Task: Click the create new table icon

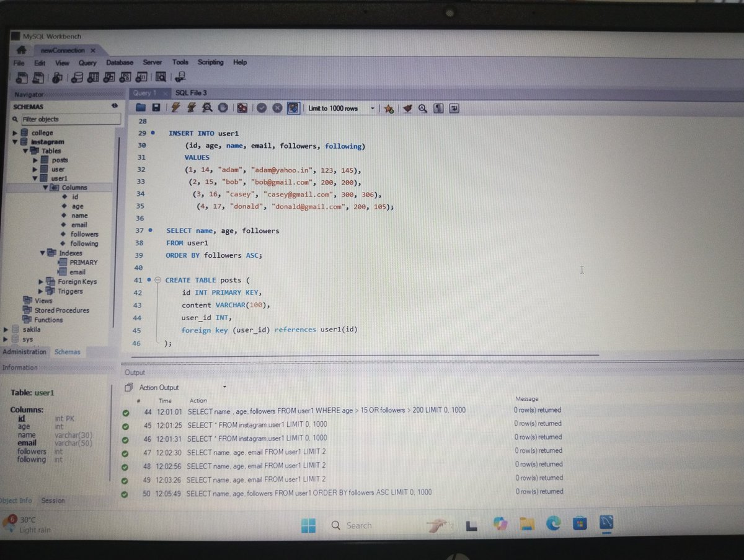Action: [x=94, y=77]
